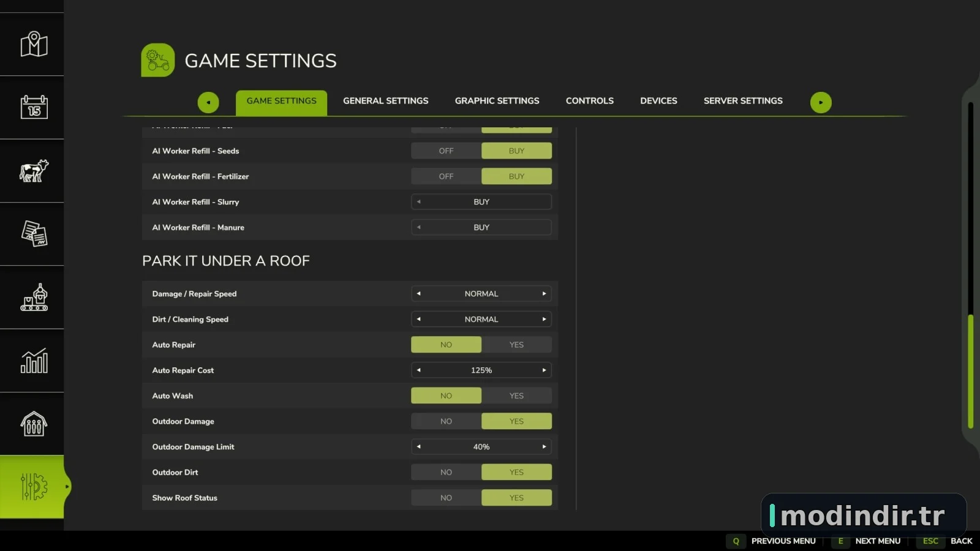
Task: Click the ESC key back icon
Action: 930,541
